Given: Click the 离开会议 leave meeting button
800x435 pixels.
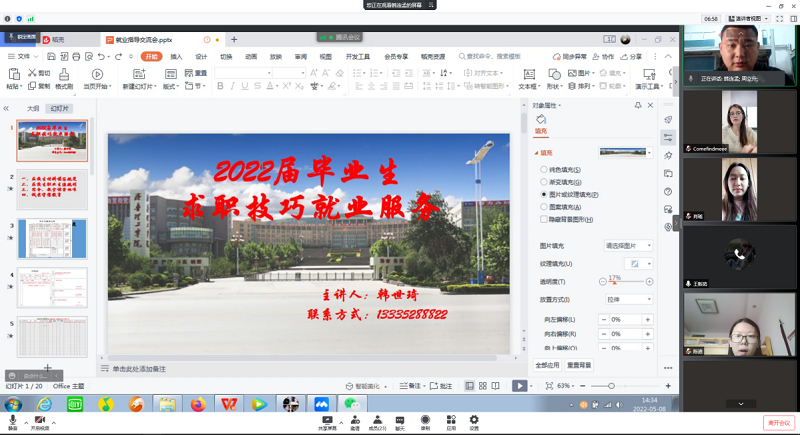Looking at the screenshot, I should [778, 422].
